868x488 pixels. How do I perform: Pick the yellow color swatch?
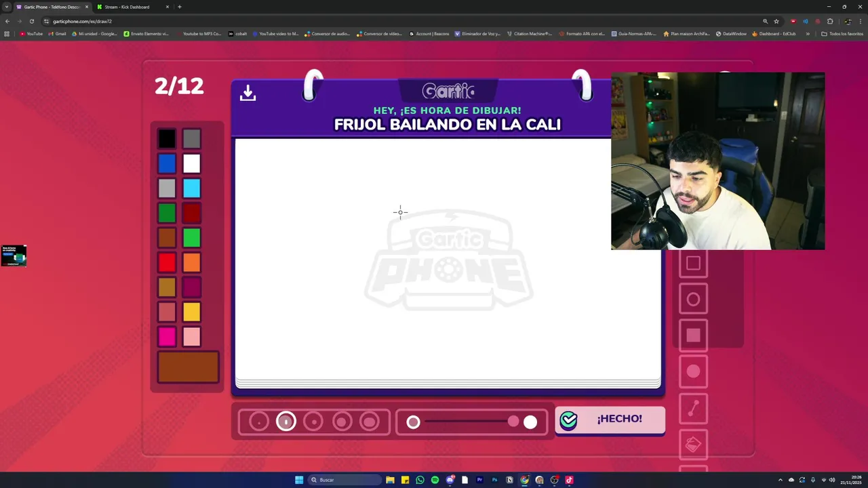click(x=192, y=312)
